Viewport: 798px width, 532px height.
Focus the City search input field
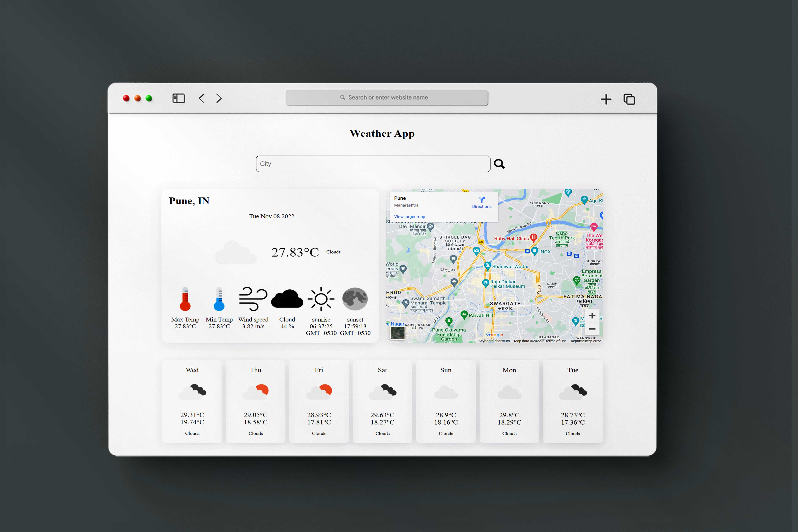click(x=373, y=164)
